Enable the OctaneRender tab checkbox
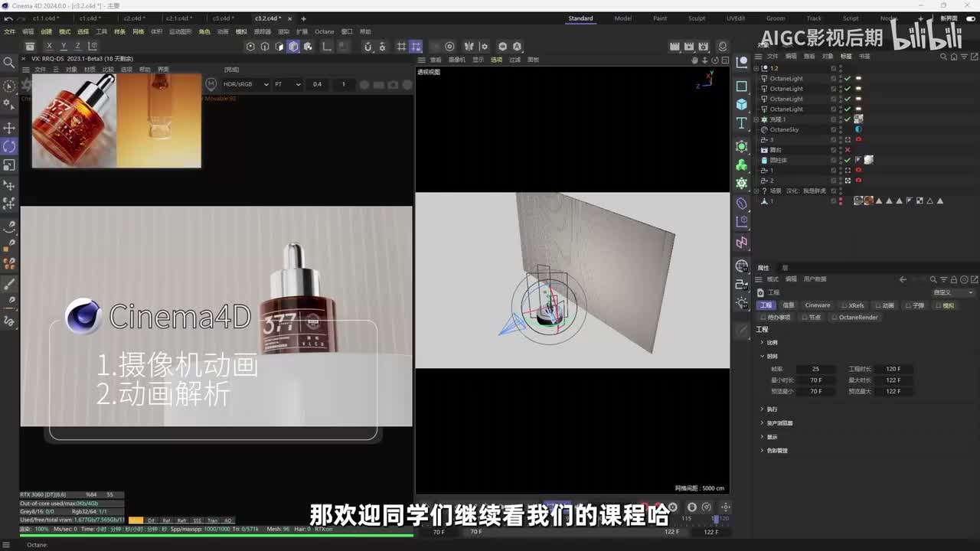Screen dimensions: 980x551 [835, 318]
